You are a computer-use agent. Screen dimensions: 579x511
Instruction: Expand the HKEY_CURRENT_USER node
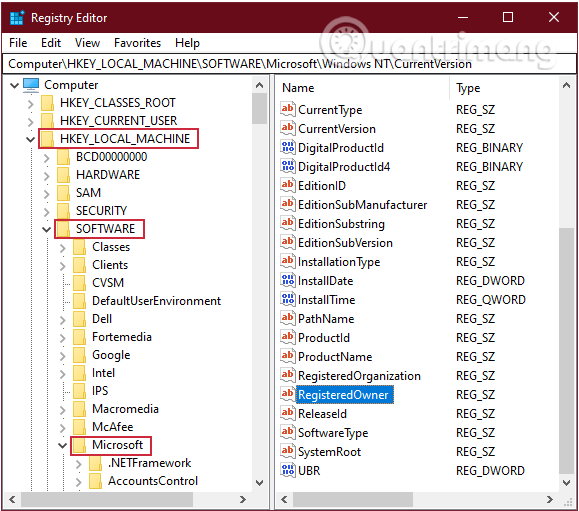pos(31,121)
